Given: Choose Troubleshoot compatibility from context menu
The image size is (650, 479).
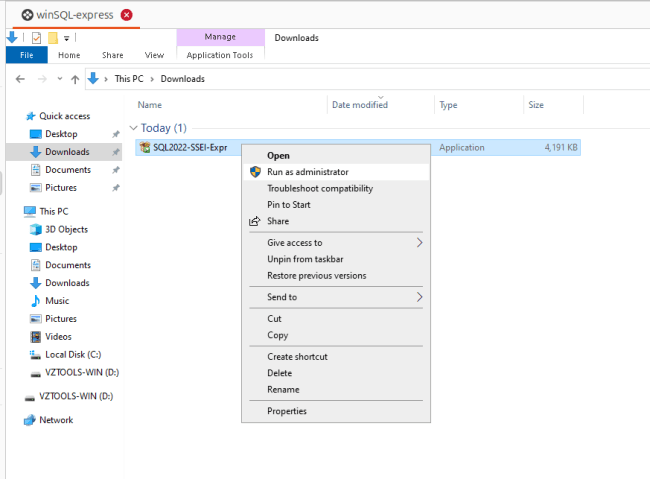Looking at the screenshot, I should pyautogui.click(x=319, y=188).
